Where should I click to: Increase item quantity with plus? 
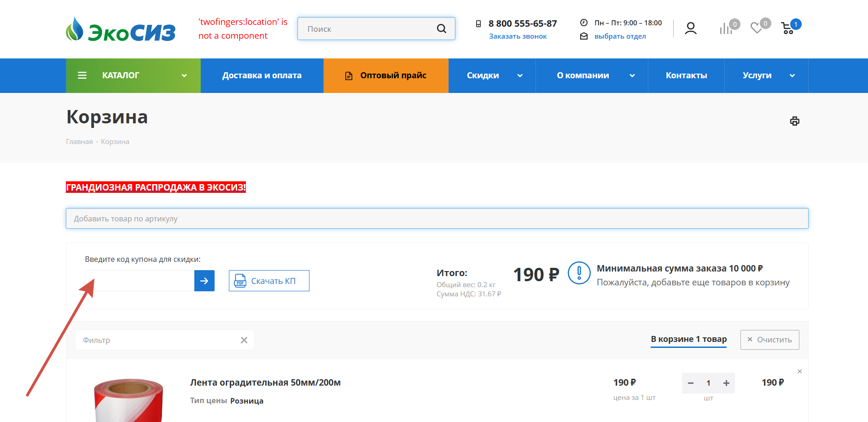coord(726,383)
